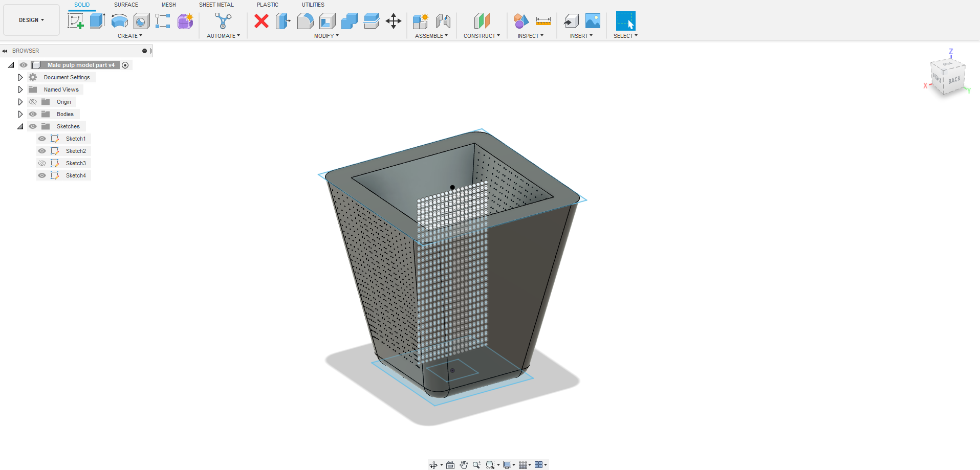Open the CONSTRUCT dropdown menu
The height and width of the screenshot is (470, 980).
pos(482,36)
